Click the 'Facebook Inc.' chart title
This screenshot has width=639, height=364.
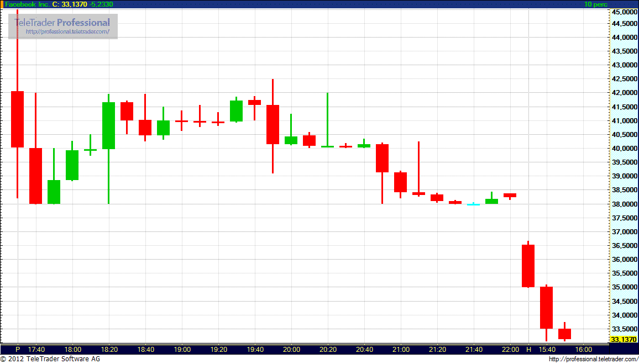[x=28, y=4]
